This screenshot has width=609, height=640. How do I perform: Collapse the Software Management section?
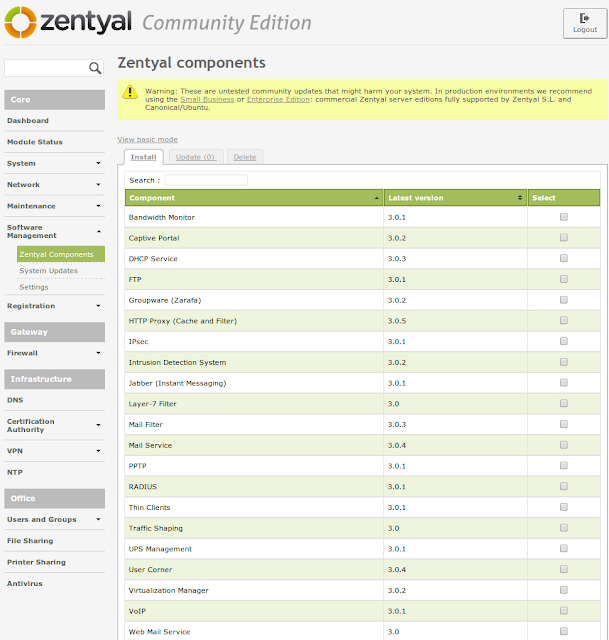click(98, 231)
